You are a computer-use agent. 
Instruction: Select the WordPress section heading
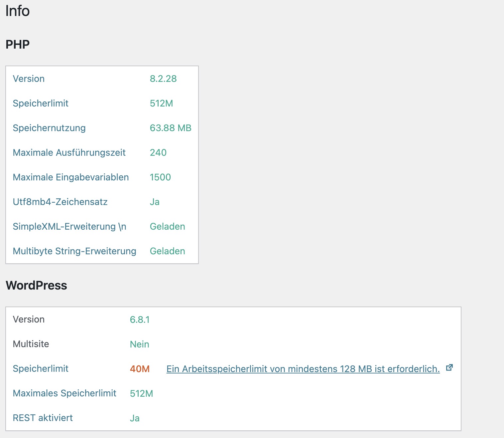tap(37, 285)
